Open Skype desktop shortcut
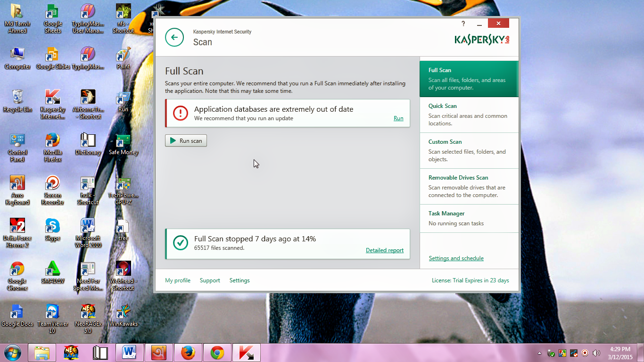Image resolution: width=644 pixels, height=362 pixels. (x=52, y=230)
